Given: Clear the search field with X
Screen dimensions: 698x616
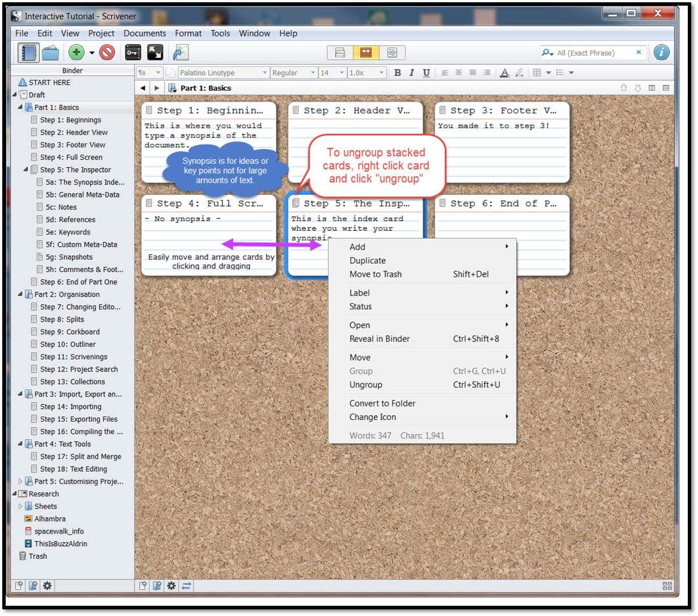Looking at the screenshot, I should click(638, 52).
